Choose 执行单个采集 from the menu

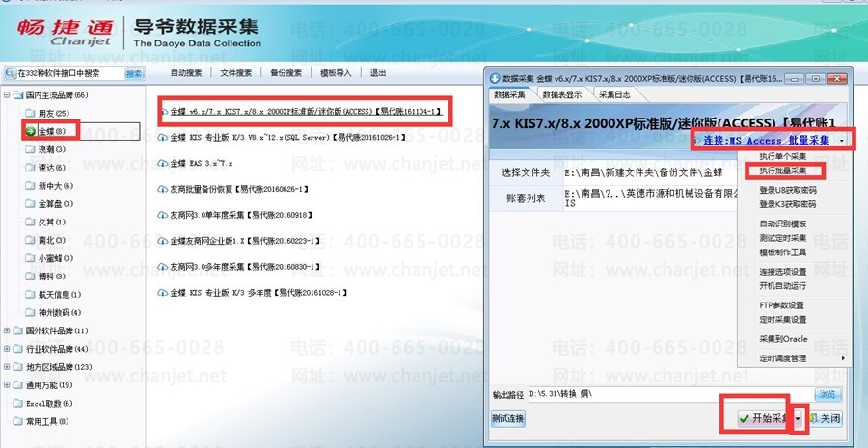tap(783, 156)
